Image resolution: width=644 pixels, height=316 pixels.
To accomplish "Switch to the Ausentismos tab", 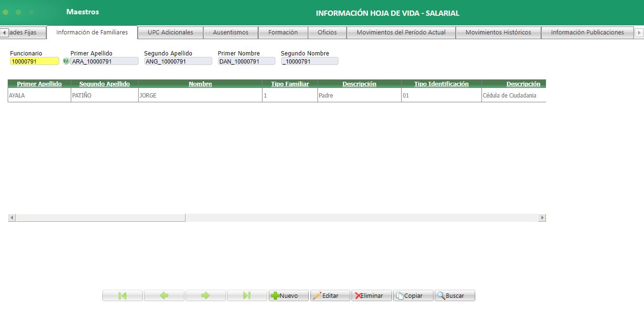I will [231, 33].
